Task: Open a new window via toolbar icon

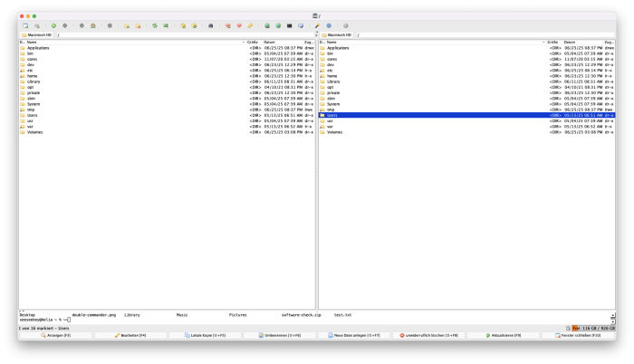Action: (x=25, y=25)
